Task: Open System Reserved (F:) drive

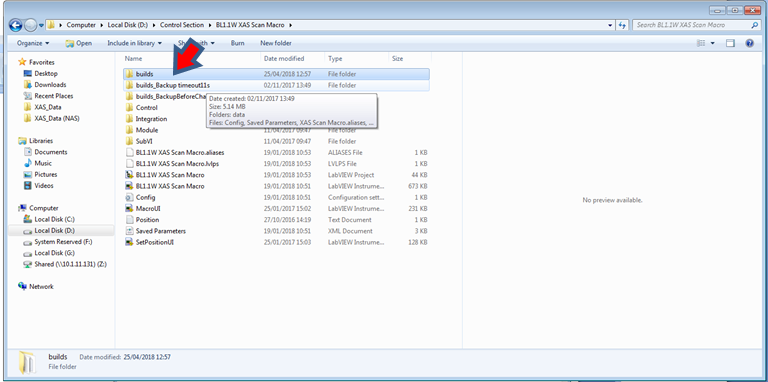Action: [x=63, y=242]
